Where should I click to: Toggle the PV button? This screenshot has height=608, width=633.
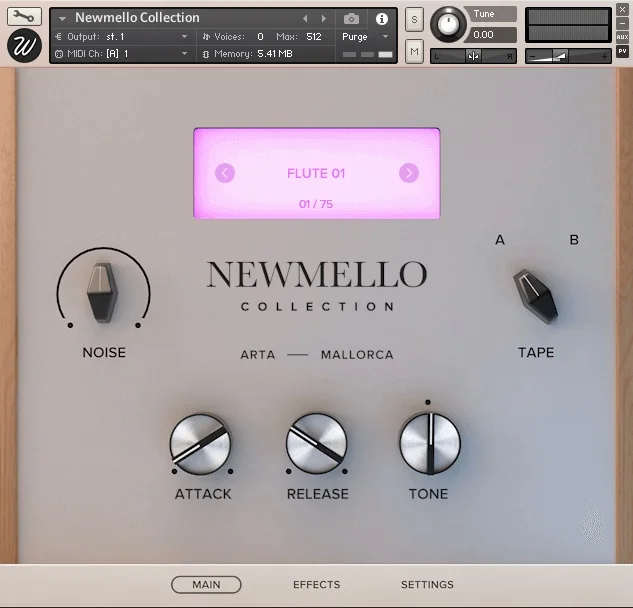(x=622, y=51)
